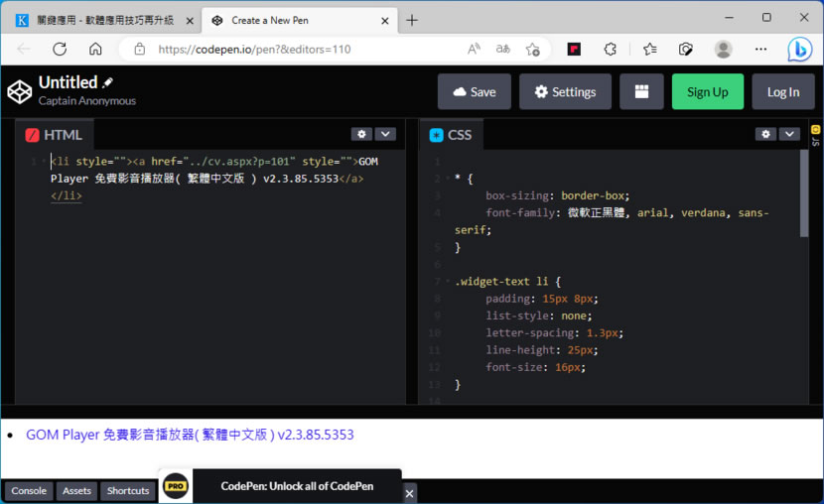Click the 'font-size' CSS property text
Screen dimensions: 824x504
coord(514,367)
